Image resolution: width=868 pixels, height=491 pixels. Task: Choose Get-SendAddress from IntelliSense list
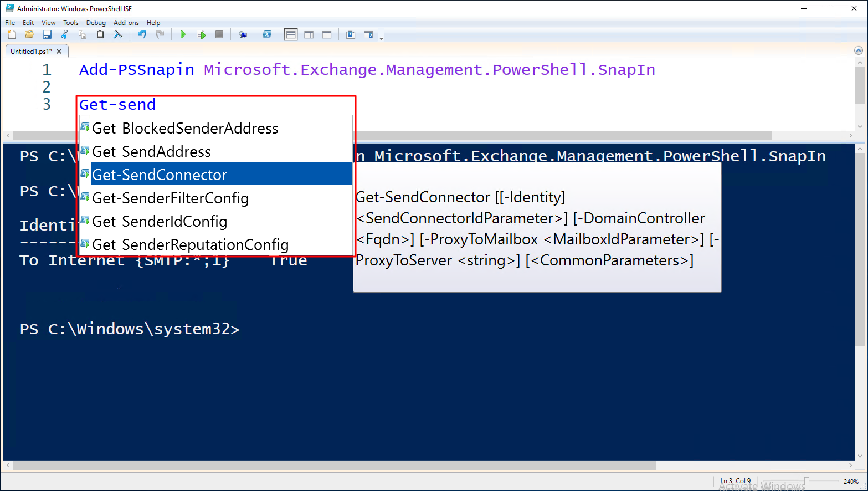(x=216, y=151)
